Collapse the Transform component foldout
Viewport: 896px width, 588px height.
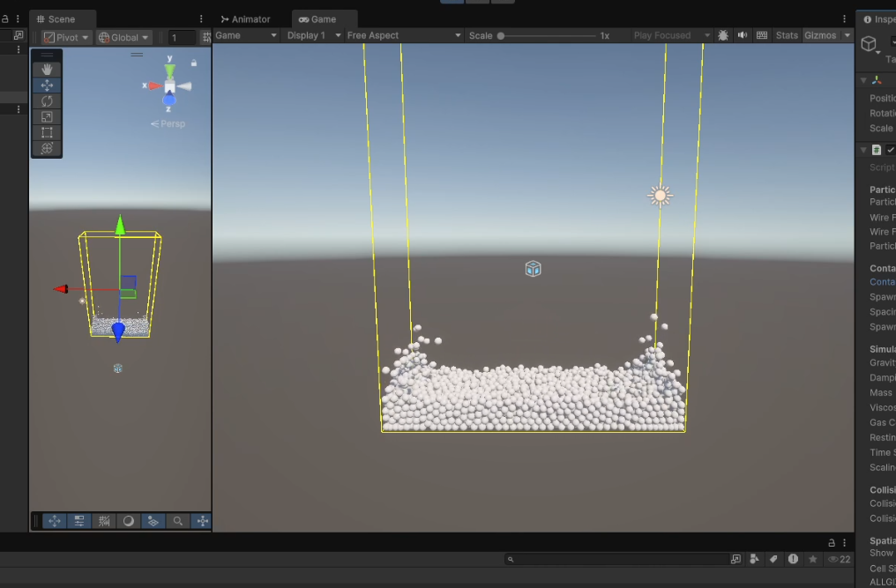(x=863, y=80)
